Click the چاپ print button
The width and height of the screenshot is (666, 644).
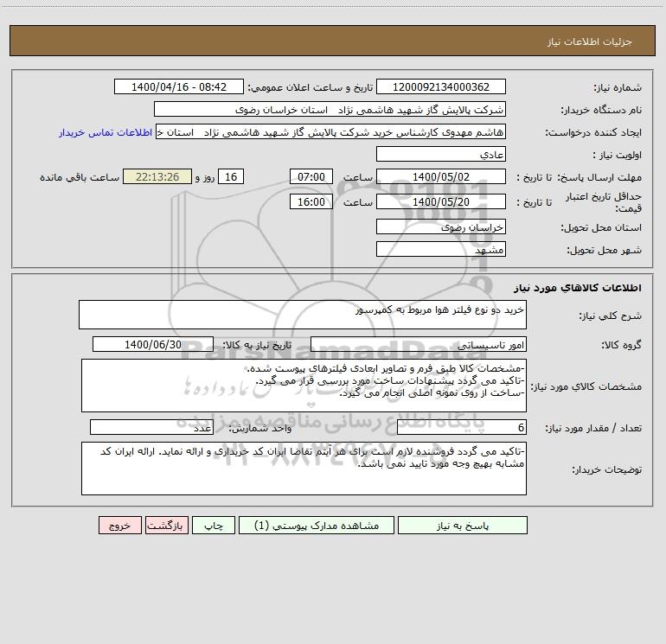(x=214, y=525)
